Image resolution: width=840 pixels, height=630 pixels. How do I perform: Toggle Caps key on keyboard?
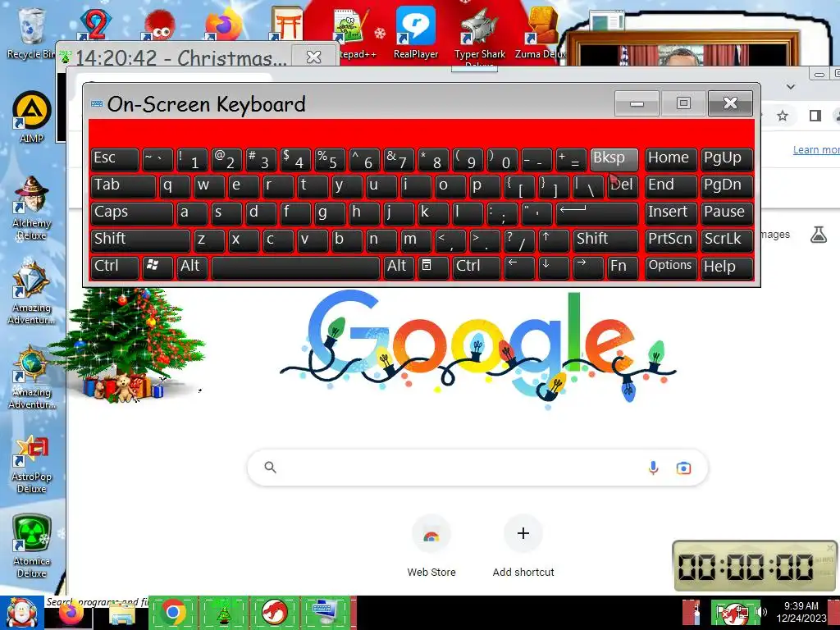pyautogui.click(x=132, y=212)
